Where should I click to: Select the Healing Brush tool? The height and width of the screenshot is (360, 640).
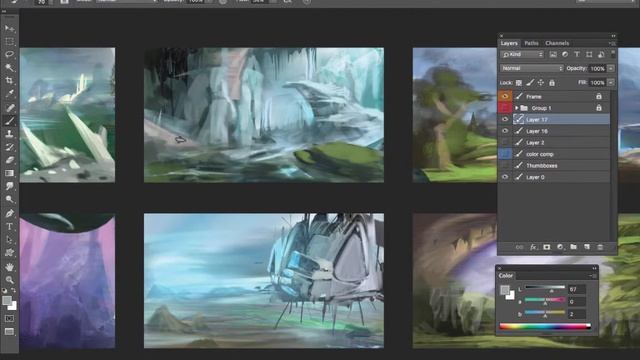tap(9, 108)
